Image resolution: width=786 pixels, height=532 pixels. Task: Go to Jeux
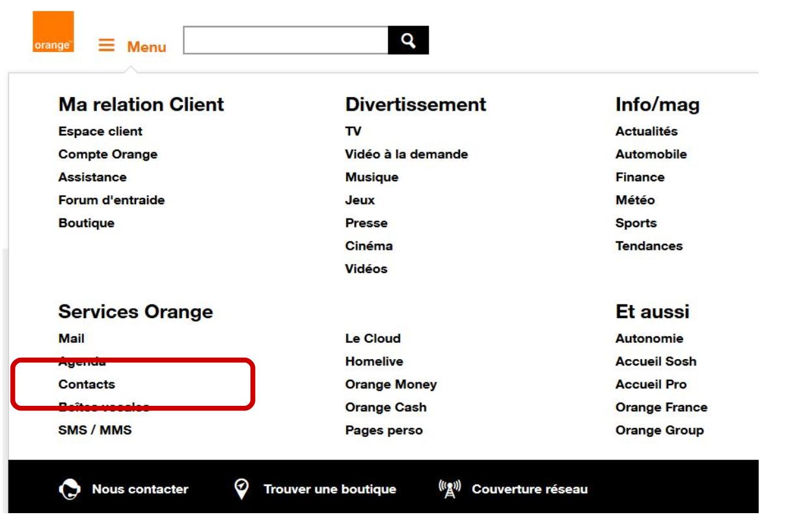click(360, 200)
